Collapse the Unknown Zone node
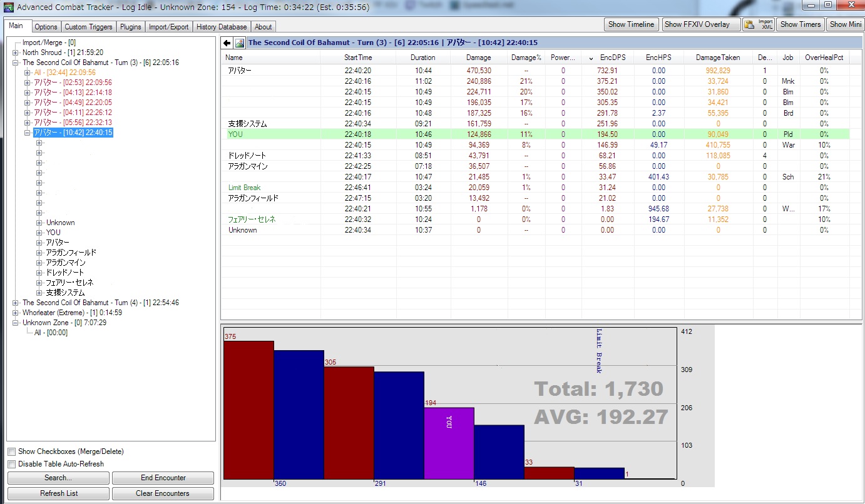The width and height of the screenshot is (865, 504). (16, 323)
